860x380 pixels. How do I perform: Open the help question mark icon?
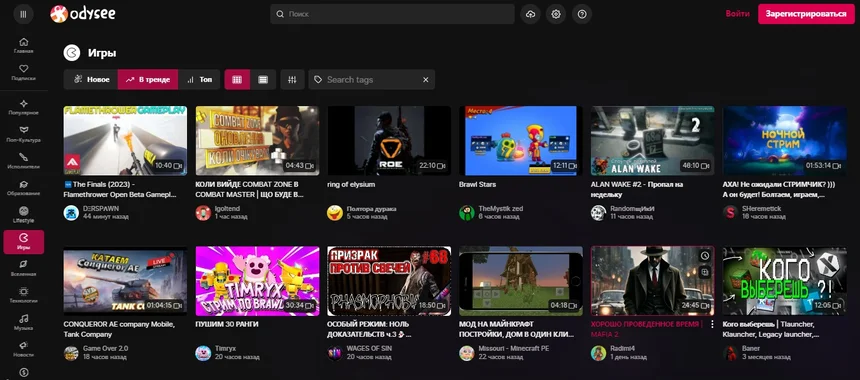pyautogui.click(x=582, y=14)
